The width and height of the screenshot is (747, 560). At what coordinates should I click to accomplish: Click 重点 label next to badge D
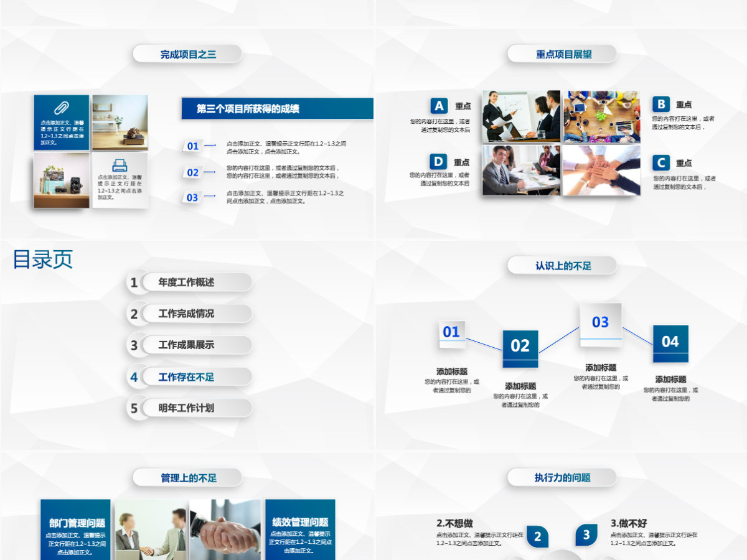[x=463, y=162]
